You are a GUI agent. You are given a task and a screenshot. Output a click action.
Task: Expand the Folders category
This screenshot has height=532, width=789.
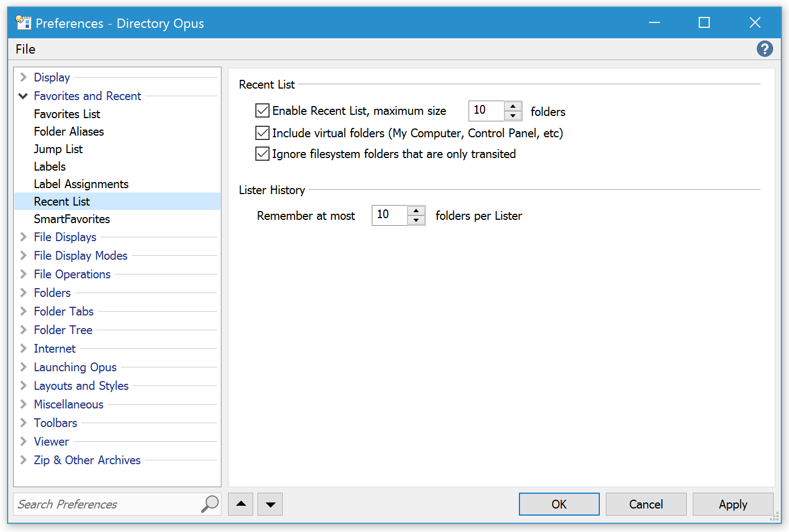click(x=24, y=293)
